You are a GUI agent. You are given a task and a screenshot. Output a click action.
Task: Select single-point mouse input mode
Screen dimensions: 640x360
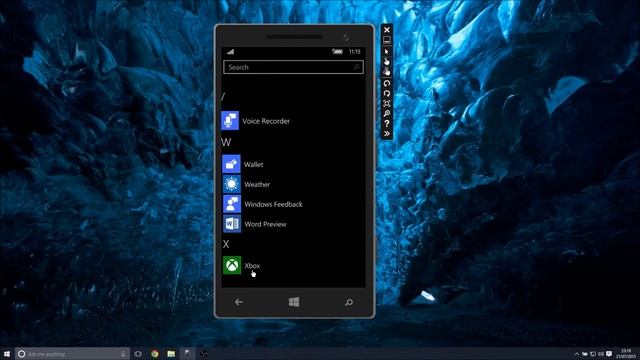point(387,52)
